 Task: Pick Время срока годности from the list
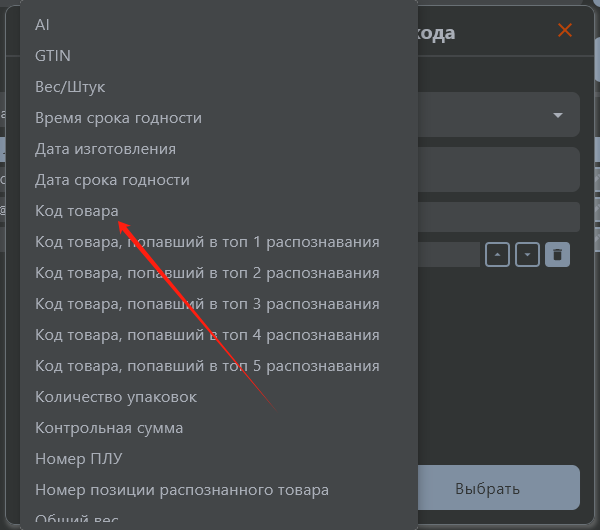point(118,118)
